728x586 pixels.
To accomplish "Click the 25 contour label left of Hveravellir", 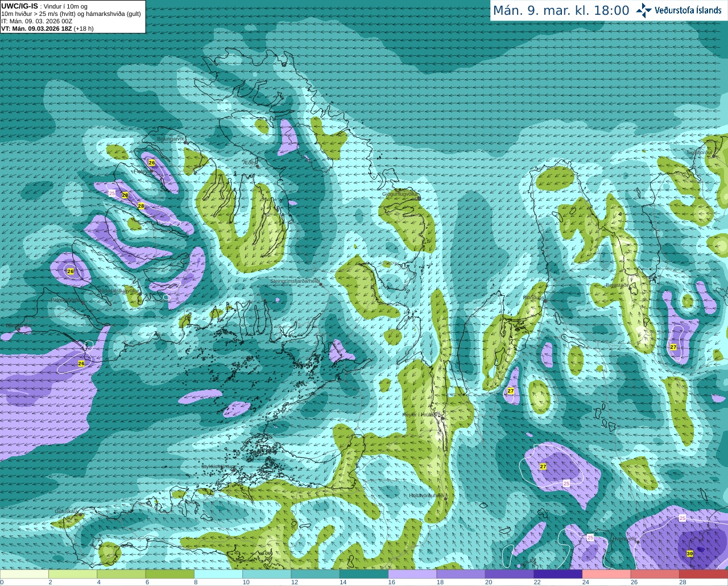I will [x=590, y=538].
